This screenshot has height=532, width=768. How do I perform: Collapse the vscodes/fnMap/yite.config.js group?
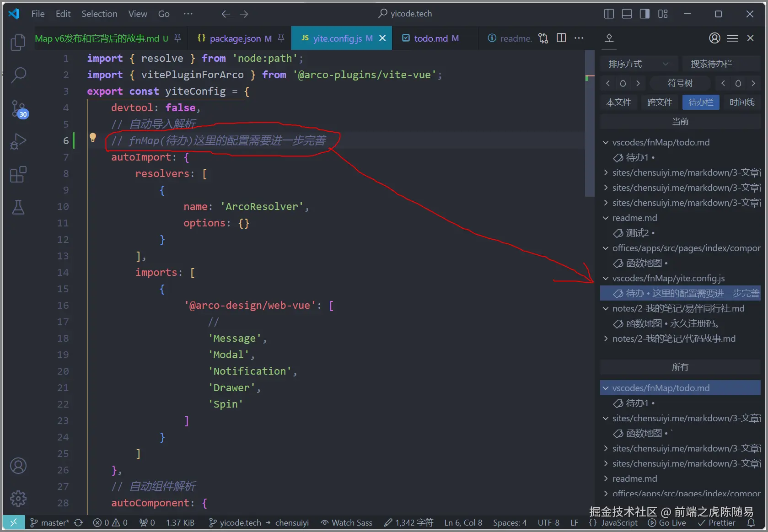coord(606,278)
